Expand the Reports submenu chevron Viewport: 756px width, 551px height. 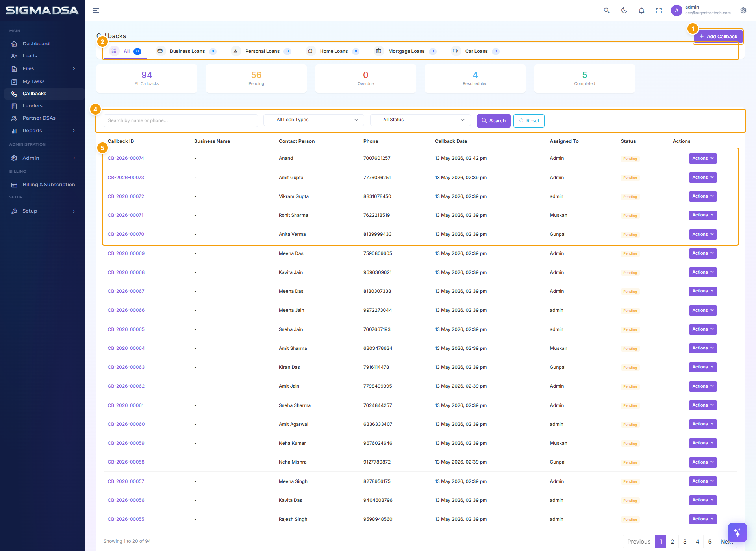(x=74, y=131)
